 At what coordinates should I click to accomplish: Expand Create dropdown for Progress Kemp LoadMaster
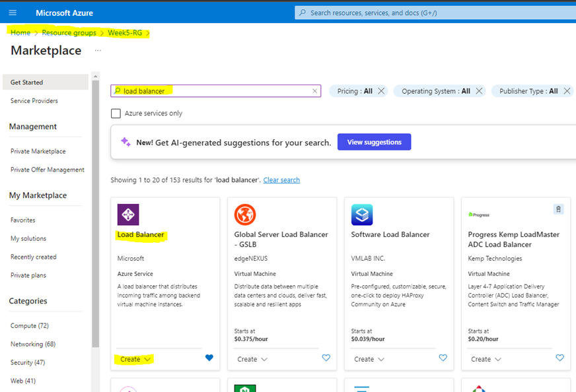tap(486, 359)
